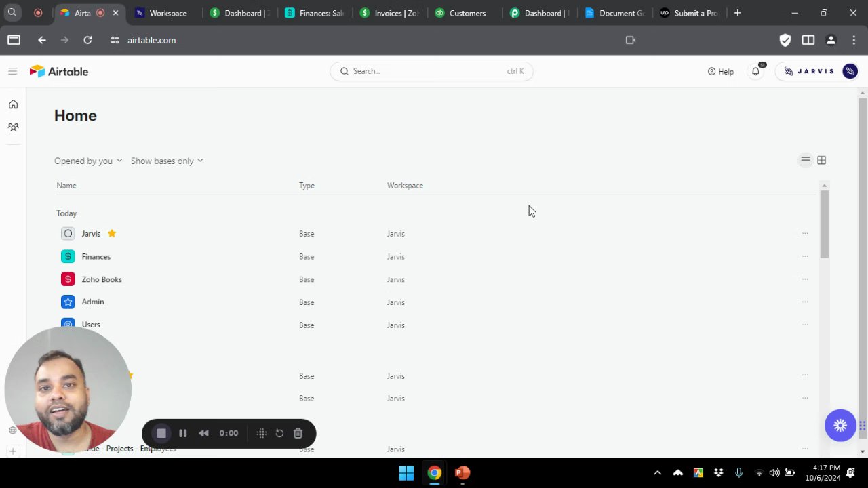Click the browser back arrow

click(42, 40)
